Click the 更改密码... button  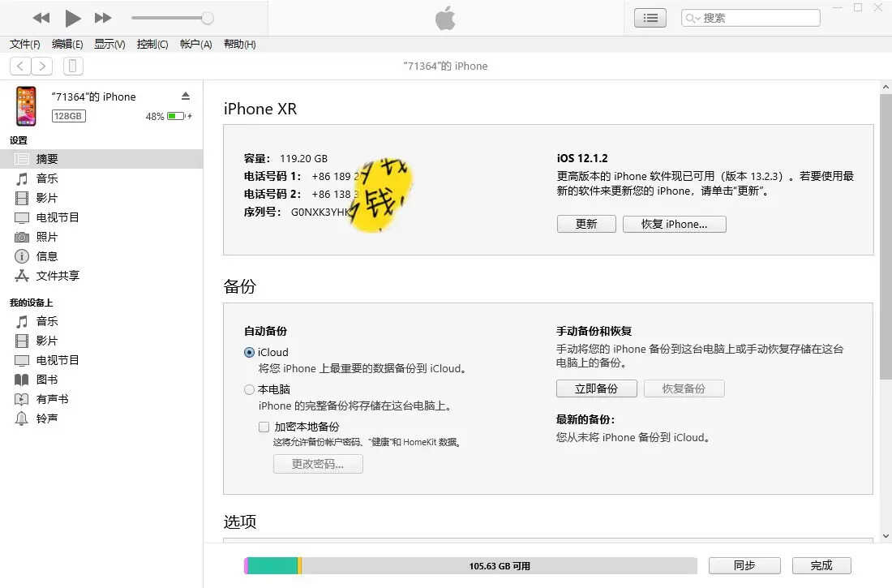(x=318, y=464)
